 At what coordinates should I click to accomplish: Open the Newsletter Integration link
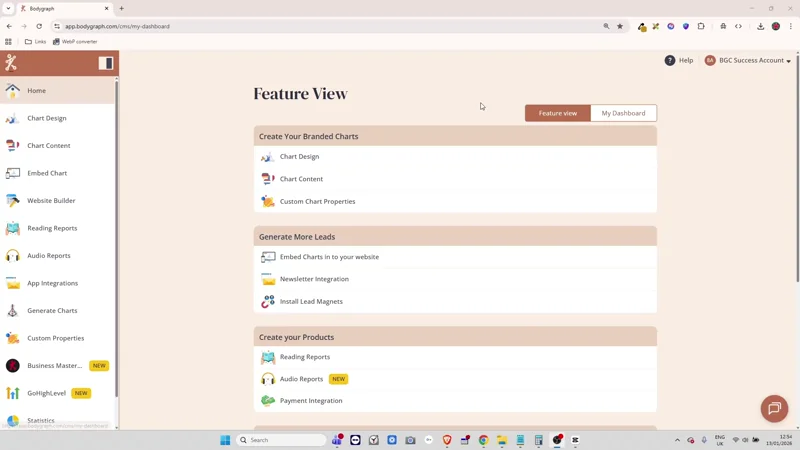point(314,279)
